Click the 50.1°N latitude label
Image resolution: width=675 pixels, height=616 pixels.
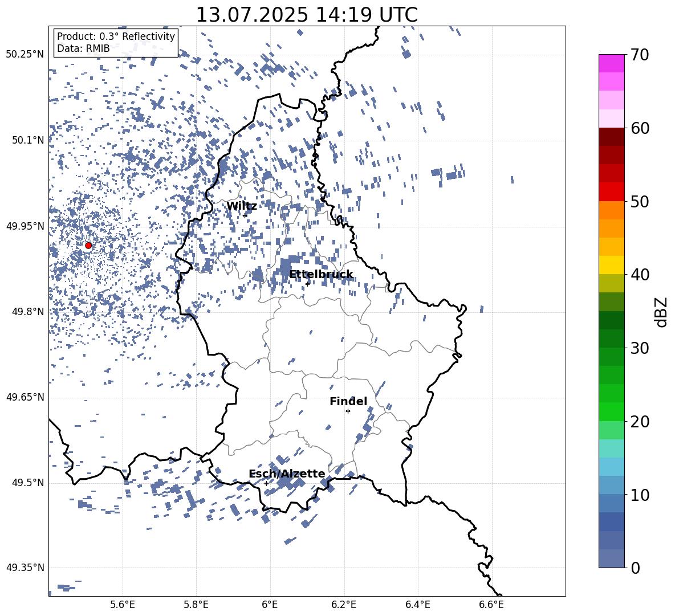[29, 141]
